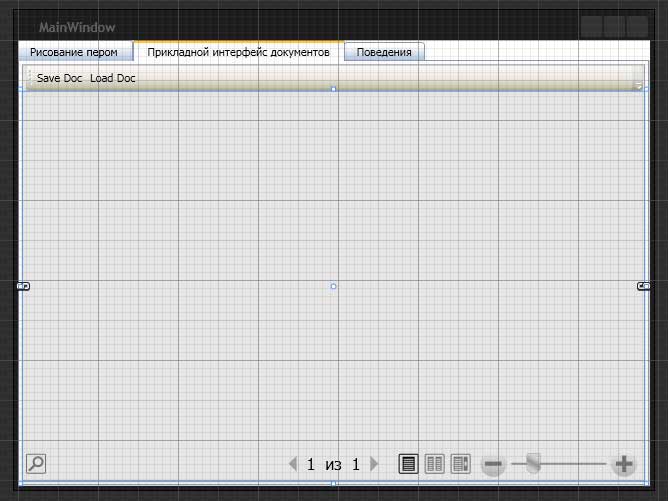Click the top center resize handle
Image resolution: width=668 pixels, height=501 pixels.
pyautogui.click(x=334, y=89)
